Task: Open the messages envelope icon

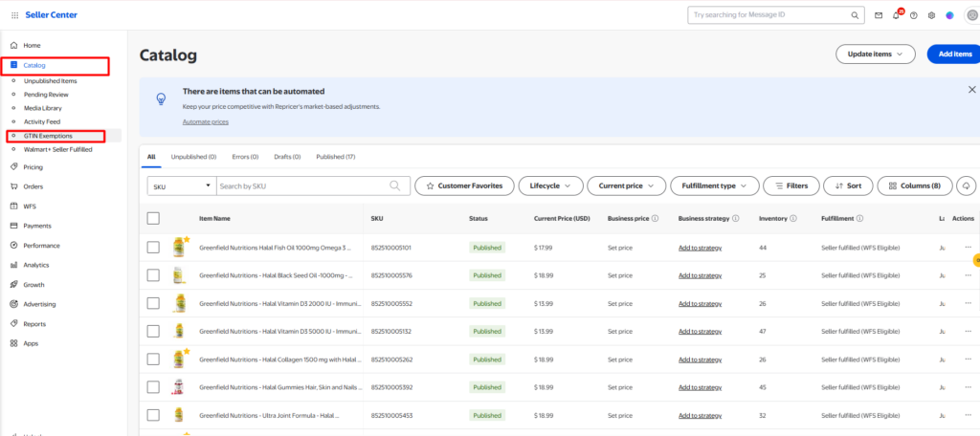Action: (x=879, y=15)
